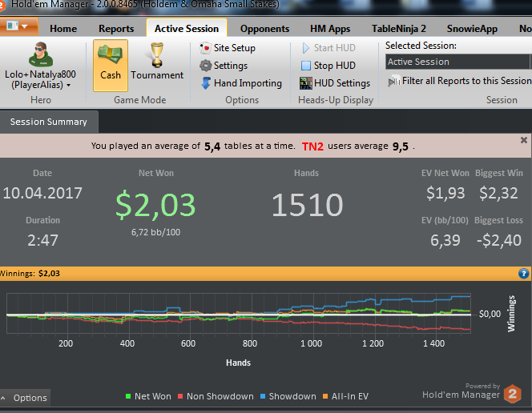532x413 pixels.
Task: Click the EV (bb/100) value 6,39
Action: pyautogui.click(x=445, y=240)
